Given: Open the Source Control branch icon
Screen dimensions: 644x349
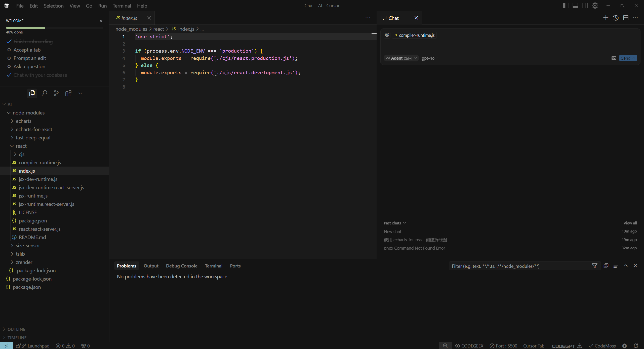Looking at the screenshot, I should 56,93.
